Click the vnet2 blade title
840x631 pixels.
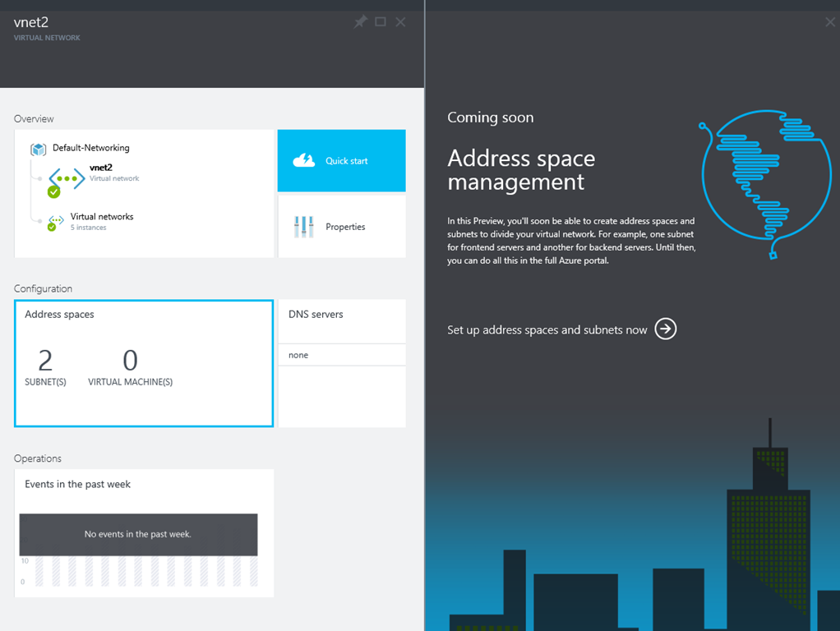tap(31, 22)
